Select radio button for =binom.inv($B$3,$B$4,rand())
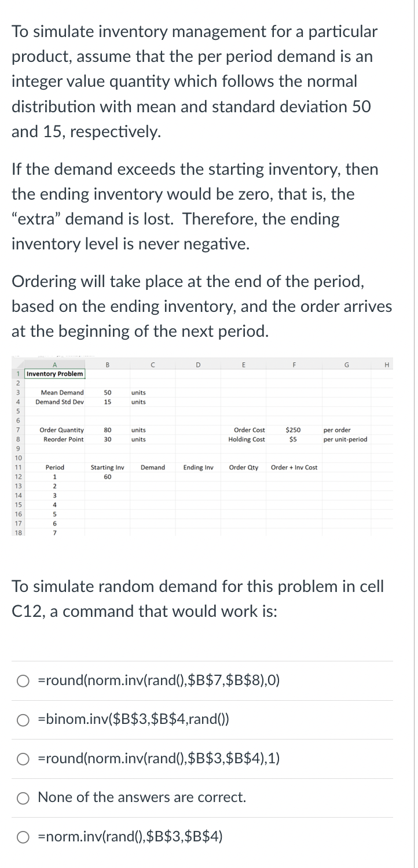418x868 pixels. 23,719
